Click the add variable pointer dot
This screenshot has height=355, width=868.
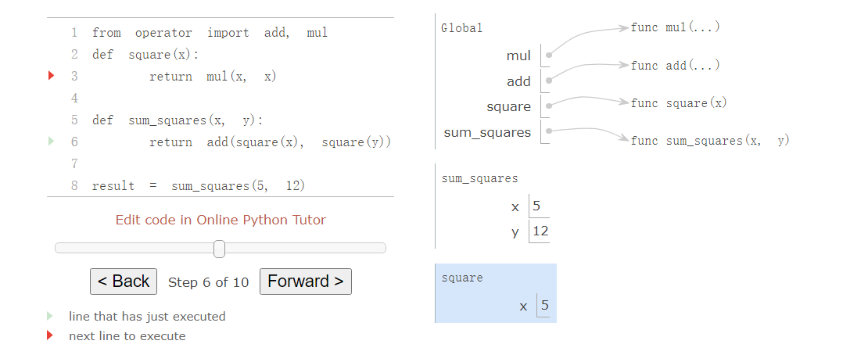coord(549,81)
